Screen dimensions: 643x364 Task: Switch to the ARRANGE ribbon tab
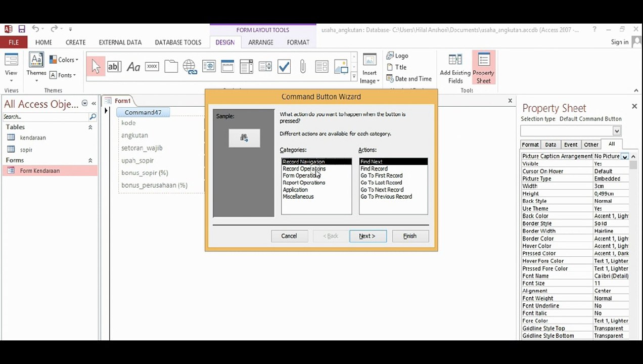pyautogui.click(x=261, y=42)
